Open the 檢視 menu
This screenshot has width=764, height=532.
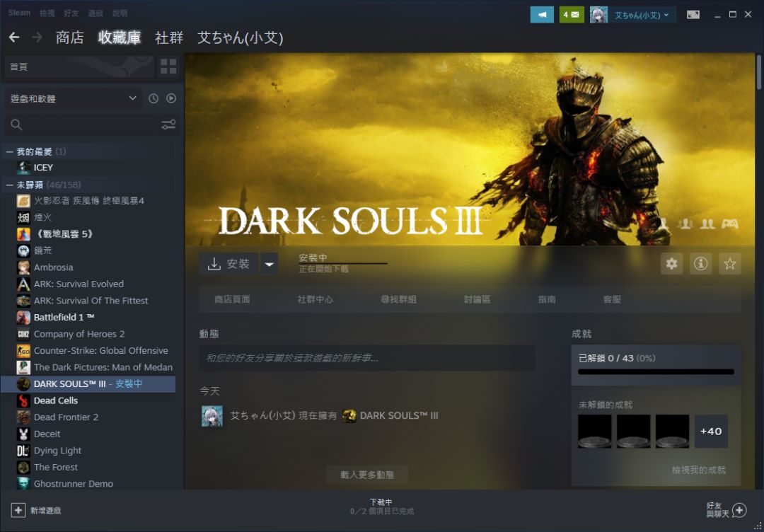[47, 13]
